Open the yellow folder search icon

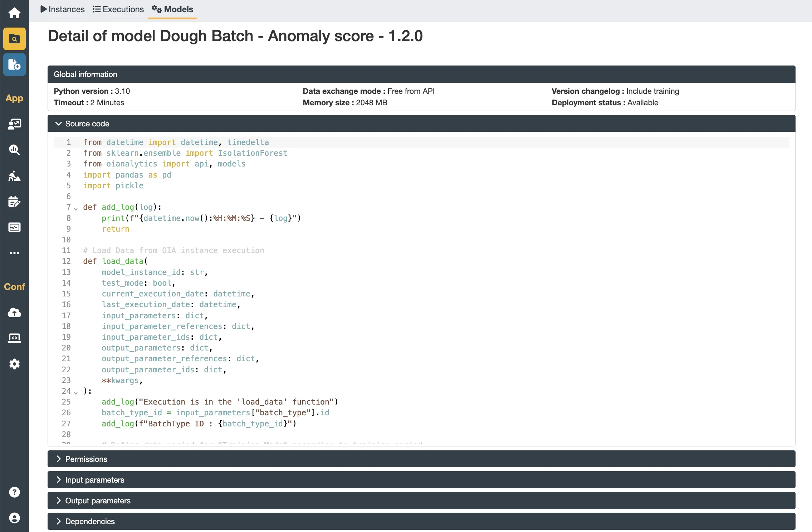(x=14, y=39)
